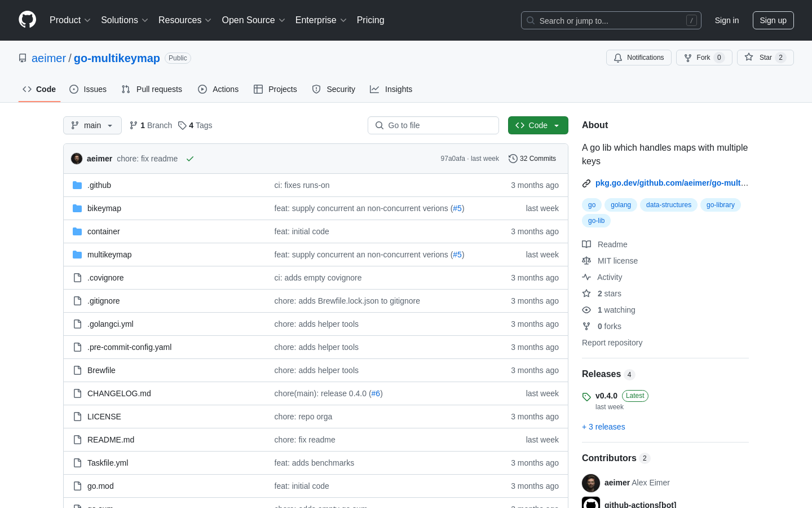Click the Report repository link
The image size is (812, 508).
[x=612, y=343]
